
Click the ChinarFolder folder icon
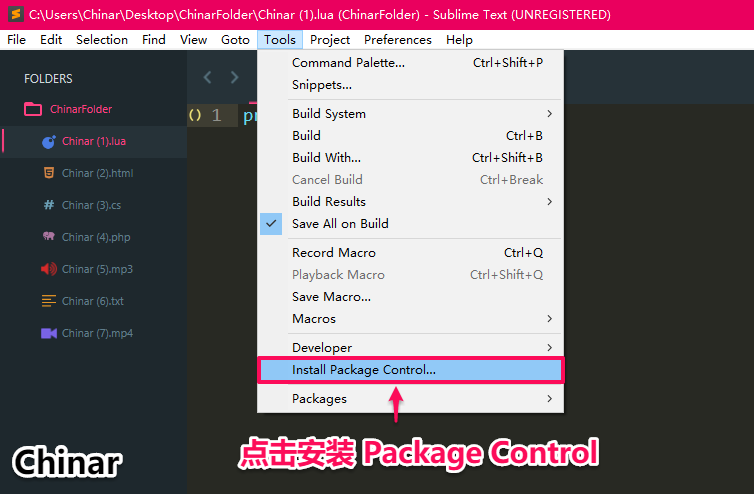coord(33,109)
